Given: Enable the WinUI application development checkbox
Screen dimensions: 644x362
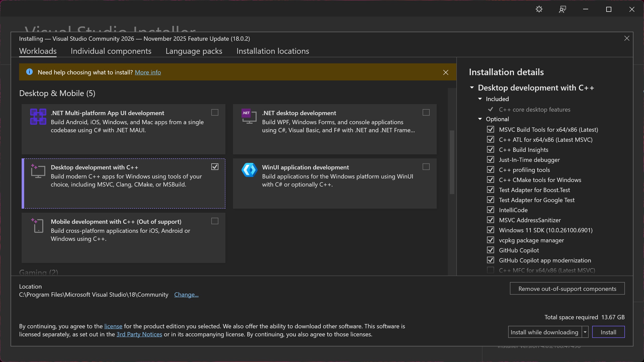Looking at the screenshot, I should pos(426,167).
